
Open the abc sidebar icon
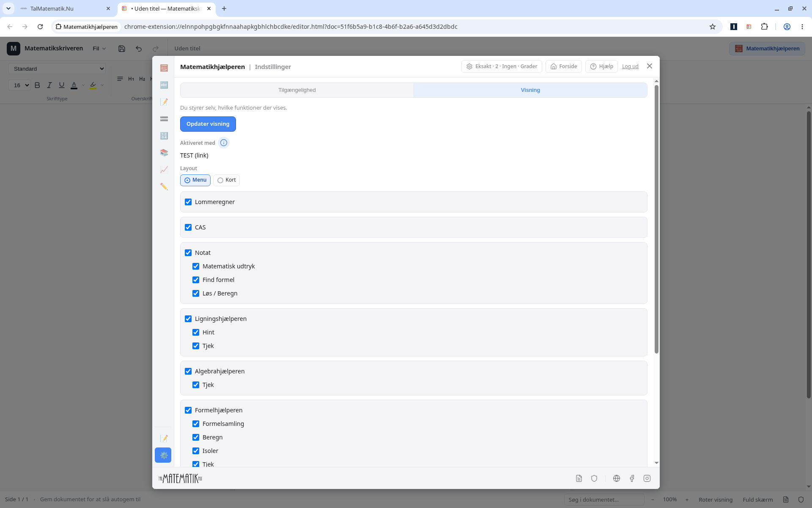click(164, 85)
